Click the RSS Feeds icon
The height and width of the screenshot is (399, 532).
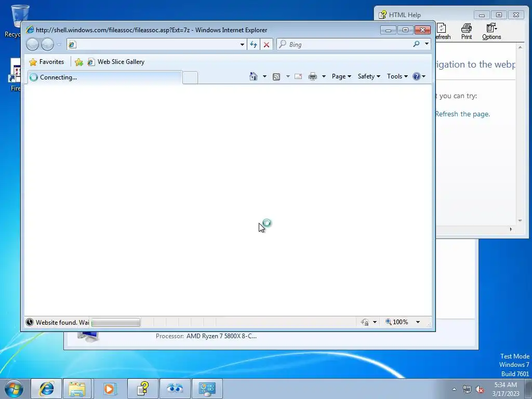click(x=276, y=77)
